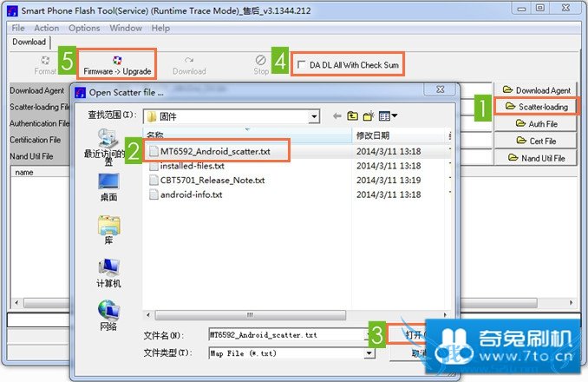Go up one folder level

(x=352, y=116)
